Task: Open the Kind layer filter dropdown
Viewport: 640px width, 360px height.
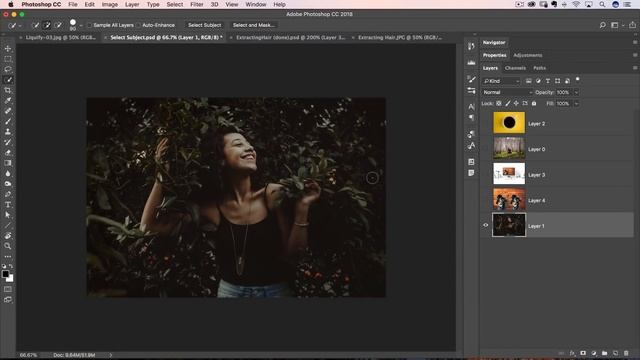Action: [x=501, y=81]
